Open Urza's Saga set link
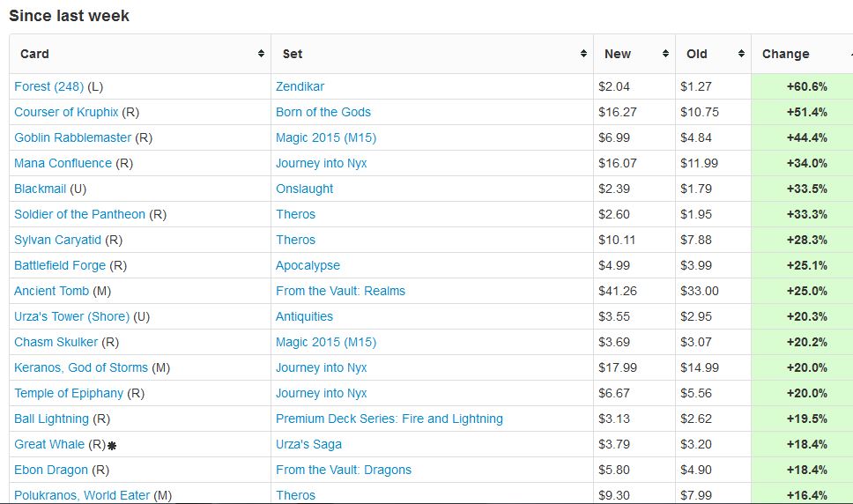The height and width of the screenshot is (504, 853). 308,444
